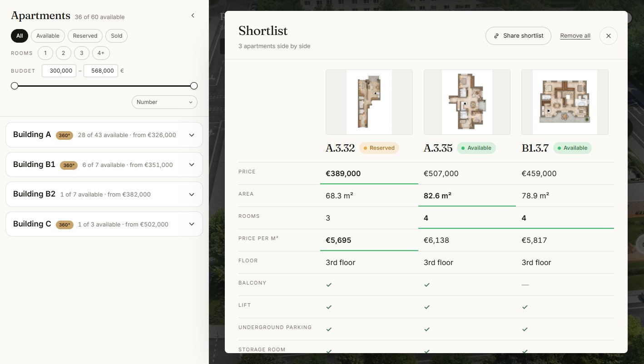Open the A.3.32 floor plan thumbnail
The height and width of the screenshot is (364, 644).
point(369,102)
